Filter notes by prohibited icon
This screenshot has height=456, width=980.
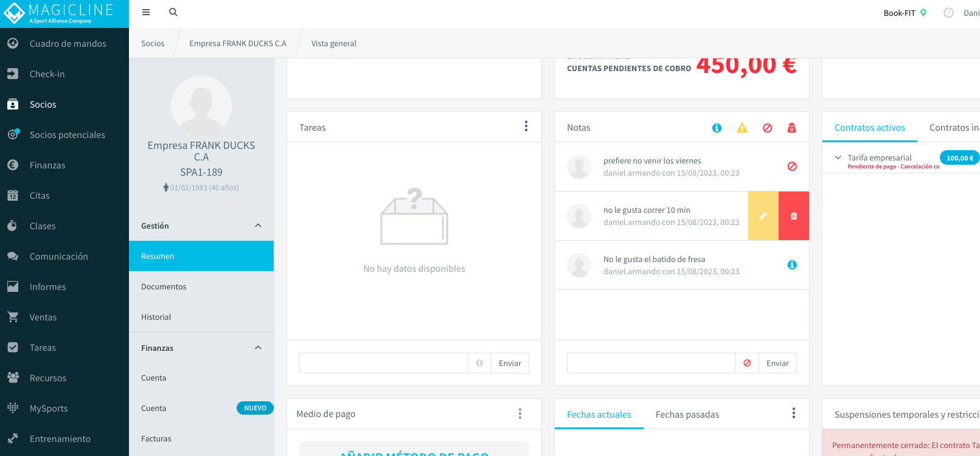click(768, 128)
